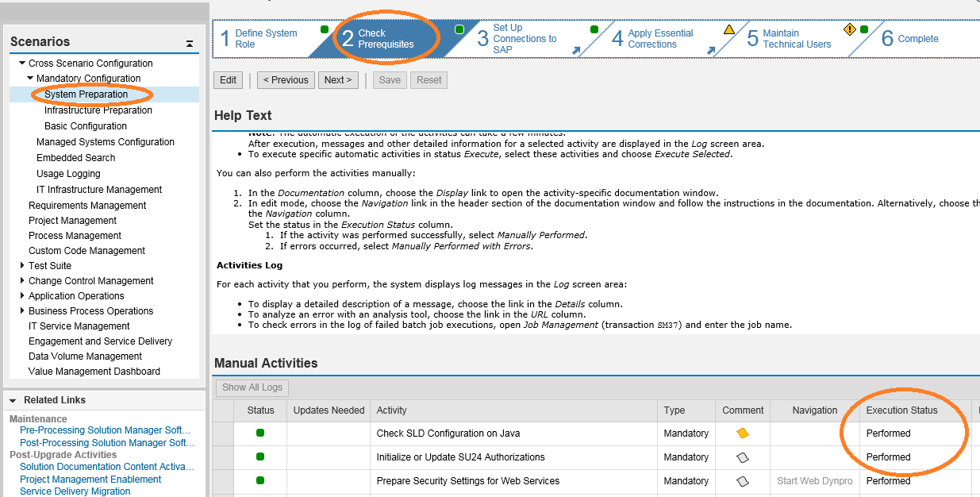Open step 4 Apply Essential Corrections
The height and width of the screenshot is (497, 980).
click(653, 39)
